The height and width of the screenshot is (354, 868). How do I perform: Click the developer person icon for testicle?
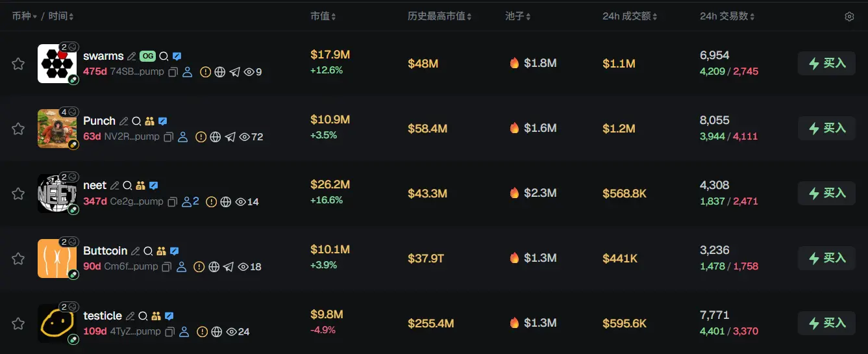[184, 332]
